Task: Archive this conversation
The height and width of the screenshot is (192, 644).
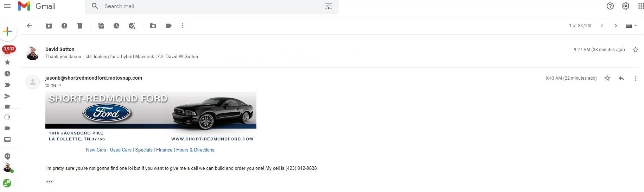Action: click(49, 26)
